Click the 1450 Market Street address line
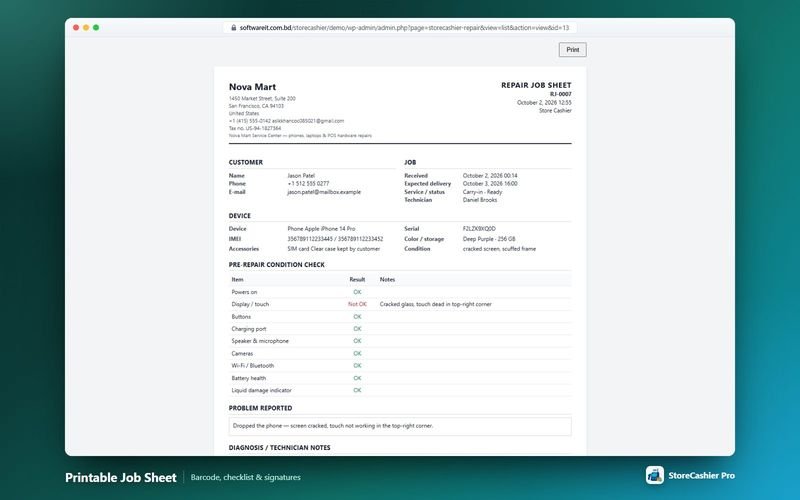 262,98
